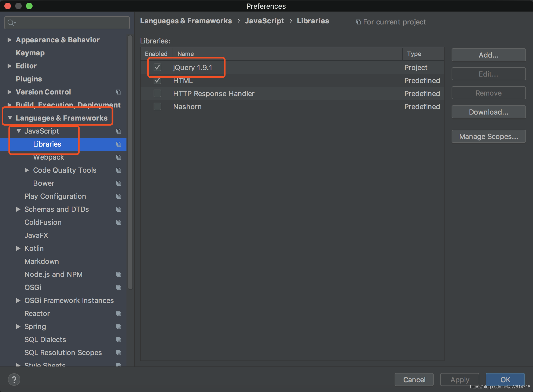Image resolution: width=533 pixels, height=392 pixels.
Task: Click project-level icon beside Play Configuration
Action: [119, 196]
